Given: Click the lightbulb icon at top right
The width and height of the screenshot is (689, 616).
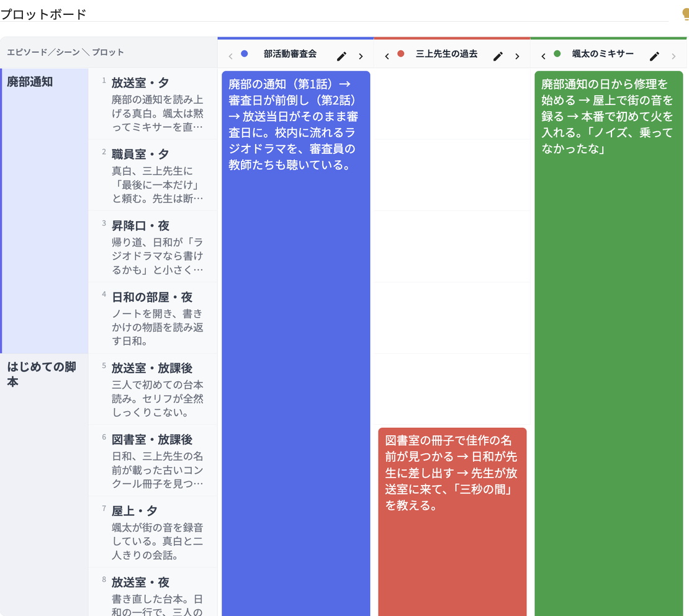Looking at the screenshot, I should click(x=685, y=14).
